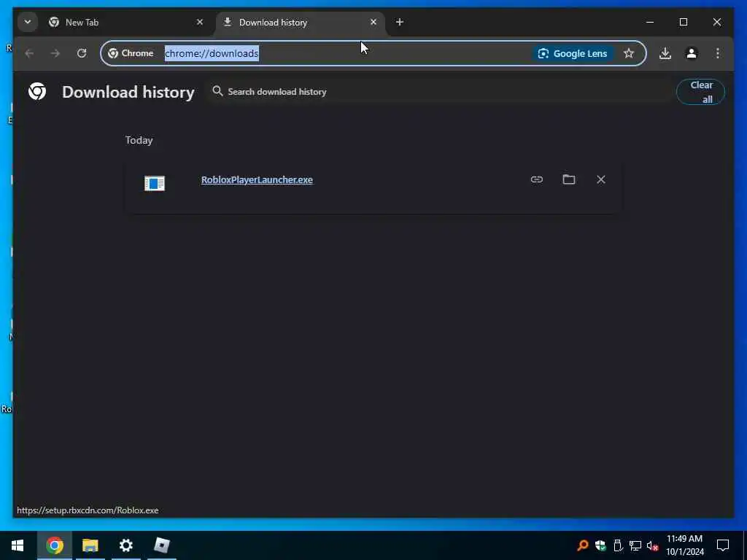The height and width of the screenshot is (560, 747).
Task: Click Clear all downloads button
Action: (701, 92)
